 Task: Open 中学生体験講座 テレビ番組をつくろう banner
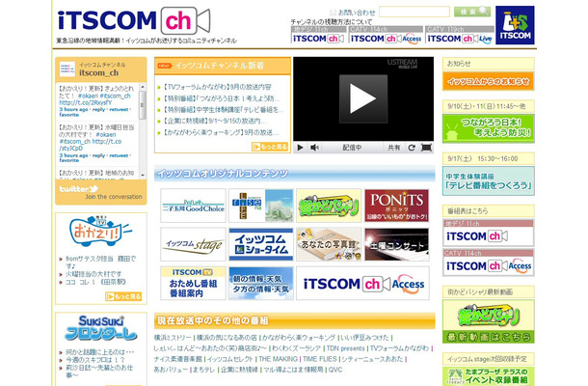click(x=489, y=181)
